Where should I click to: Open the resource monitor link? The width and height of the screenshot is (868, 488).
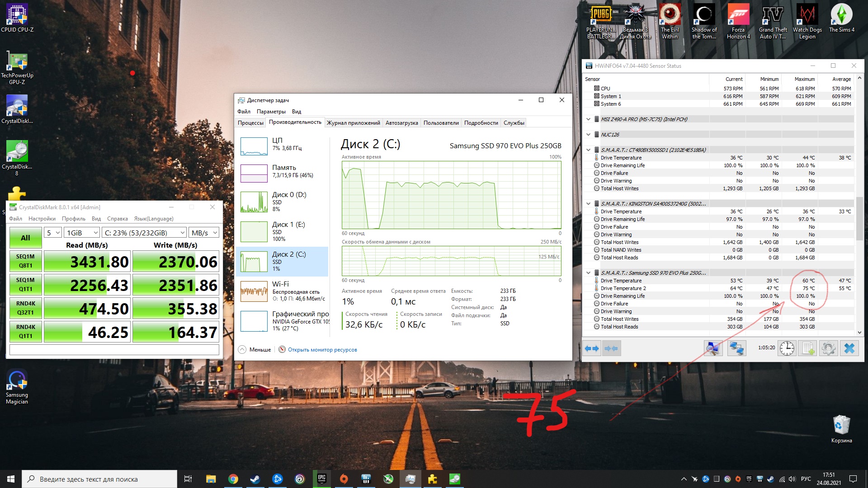322,350
